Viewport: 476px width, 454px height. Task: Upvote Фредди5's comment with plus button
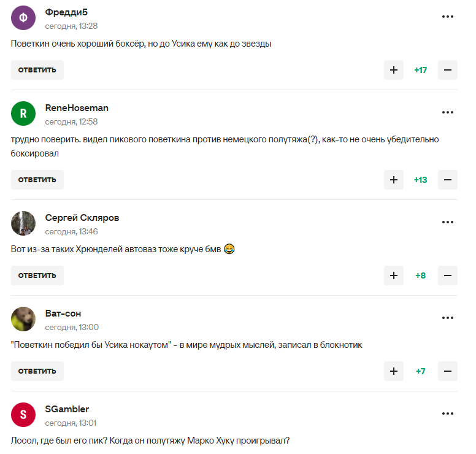(394, 70)
